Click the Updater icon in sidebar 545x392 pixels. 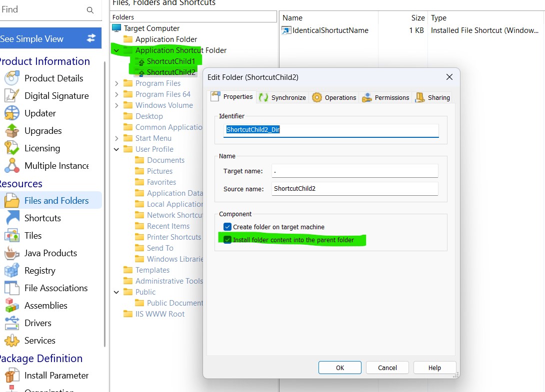(11, 113)
